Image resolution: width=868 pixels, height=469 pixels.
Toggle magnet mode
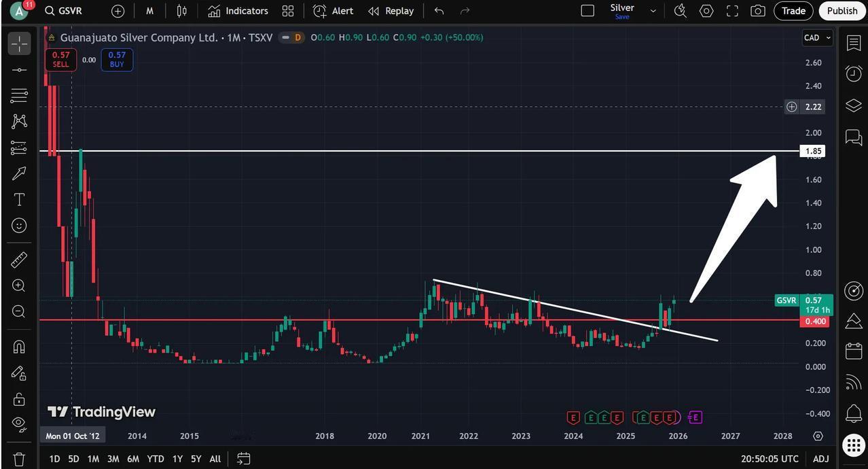19,347
